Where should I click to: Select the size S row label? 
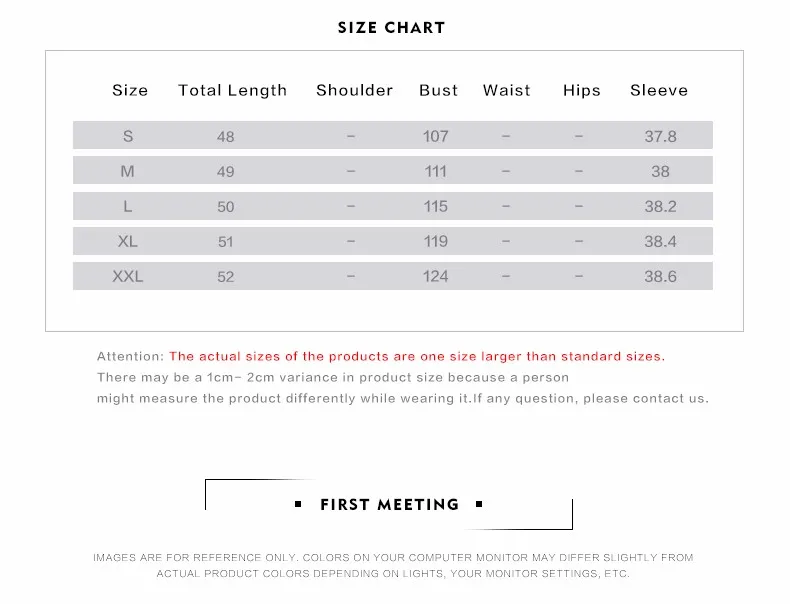coord(128,136)
